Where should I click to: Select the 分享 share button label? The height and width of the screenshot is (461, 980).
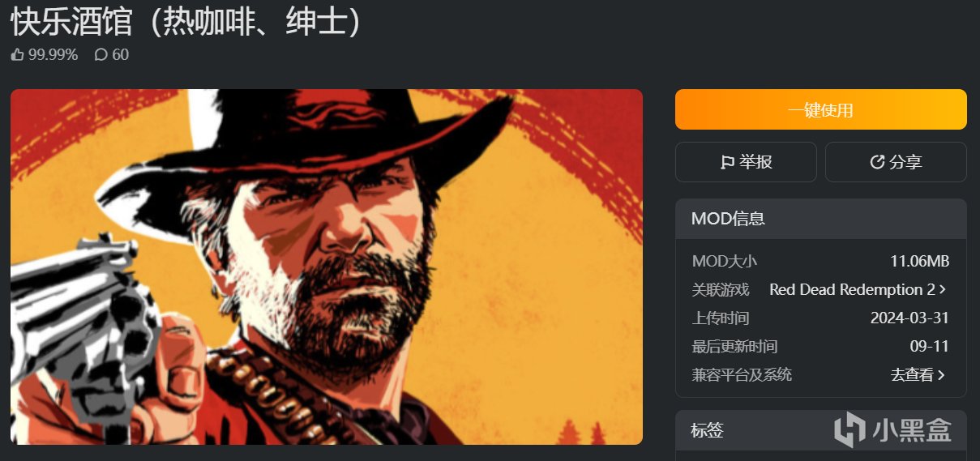pos(905,162)
